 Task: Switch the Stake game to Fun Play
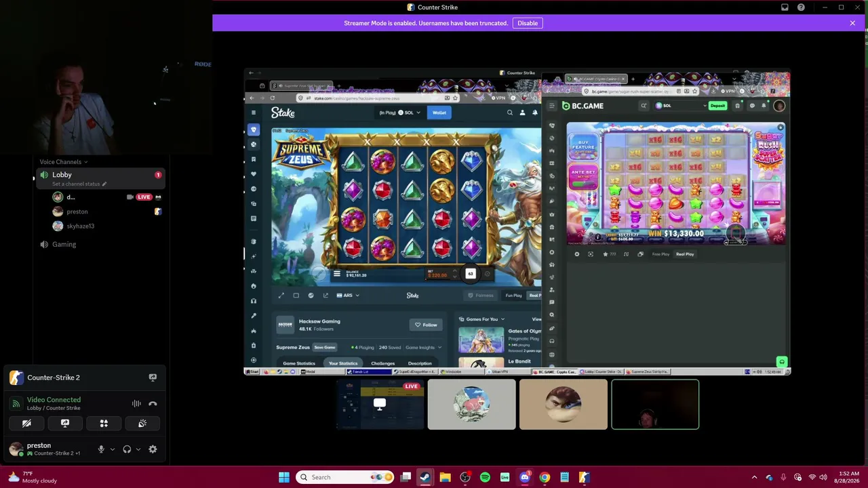coord(513,296)
